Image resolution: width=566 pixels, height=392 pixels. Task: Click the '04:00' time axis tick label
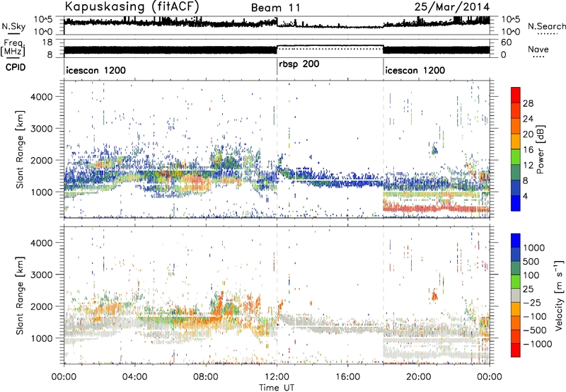coord(134,377)
